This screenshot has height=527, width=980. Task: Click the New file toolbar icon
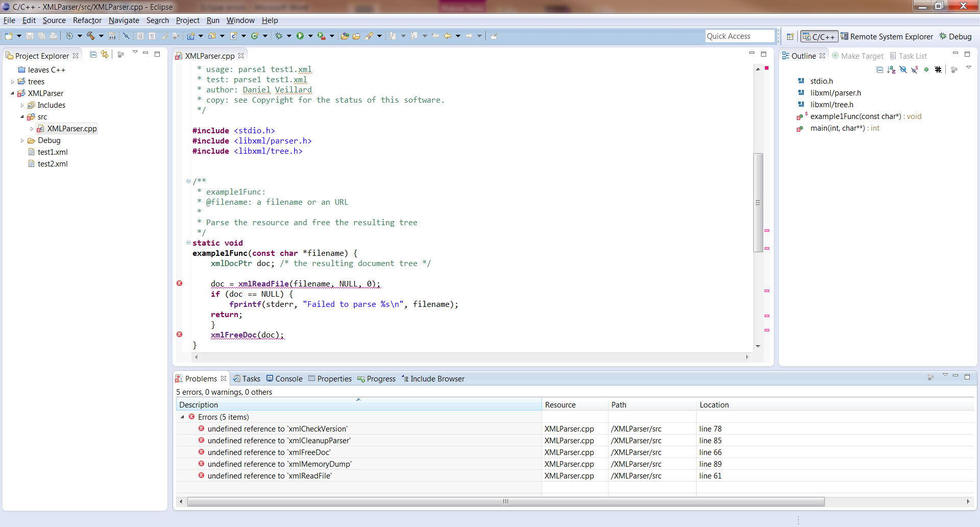(9, 36)
